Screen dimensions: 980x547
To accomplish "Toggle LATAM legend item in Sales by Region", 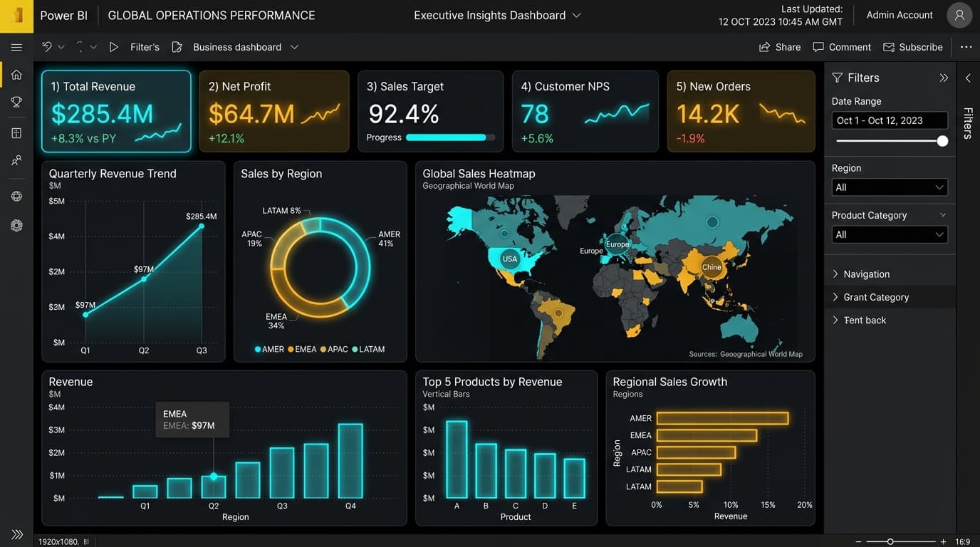I will (x=368, y=349).
